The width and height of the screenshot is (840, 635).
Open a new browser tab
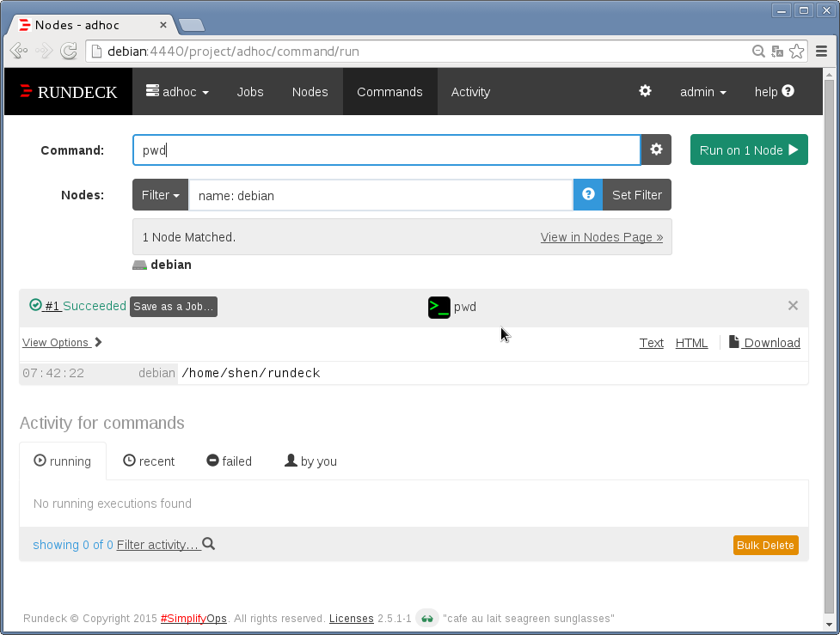point(191,25)
